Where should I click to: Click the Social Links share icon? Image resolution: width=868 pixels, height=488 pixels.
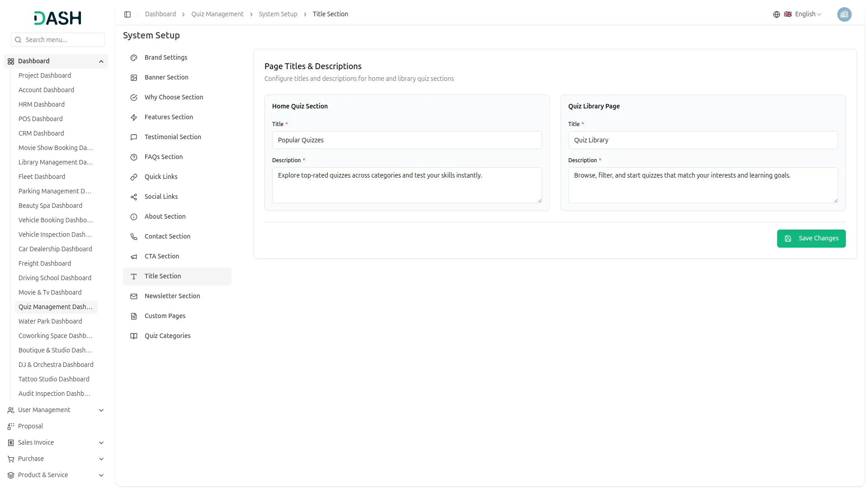[134, 197]
